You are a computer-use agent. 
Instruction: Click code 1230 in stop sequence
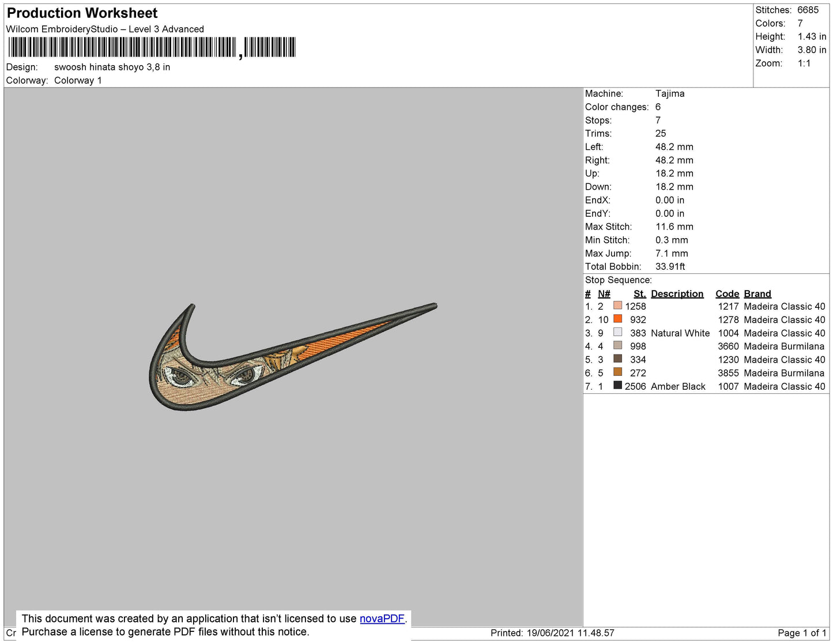(x=728, y=359)
